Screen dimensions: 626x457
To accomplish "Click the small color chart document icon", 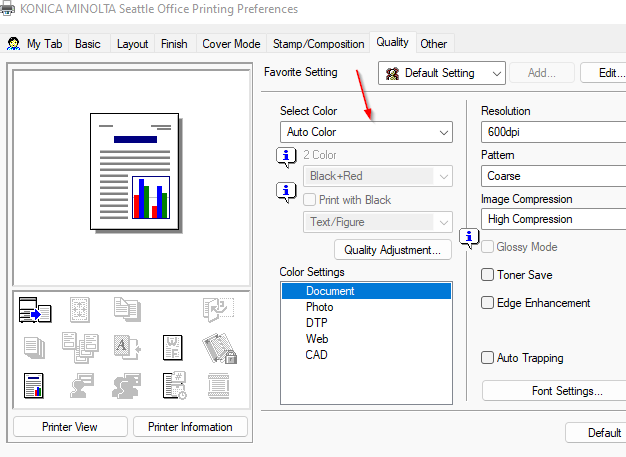I will 34,386.
